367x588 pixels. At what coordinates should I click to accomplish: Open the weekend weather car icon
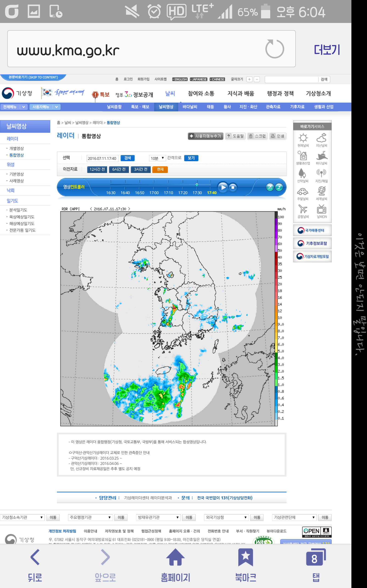click(303, 192)
